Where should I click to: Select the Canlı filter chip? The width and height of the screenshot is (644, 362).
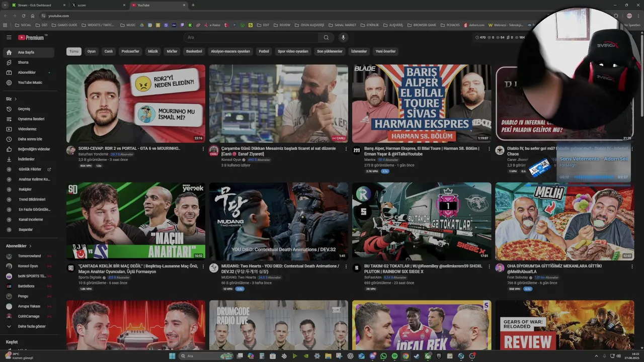[x=108, y=51]
